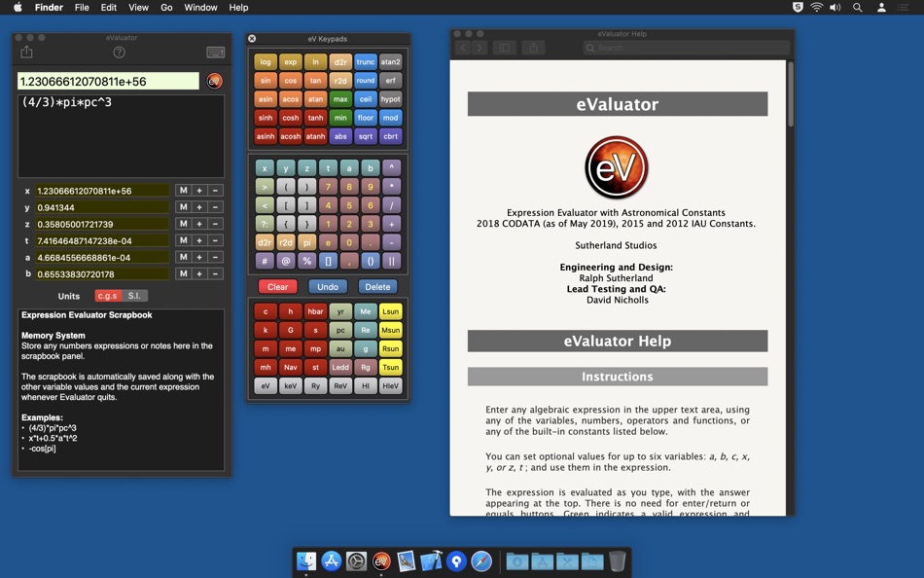
Task: Open help via the question mark icon
Action: [119, 53]
